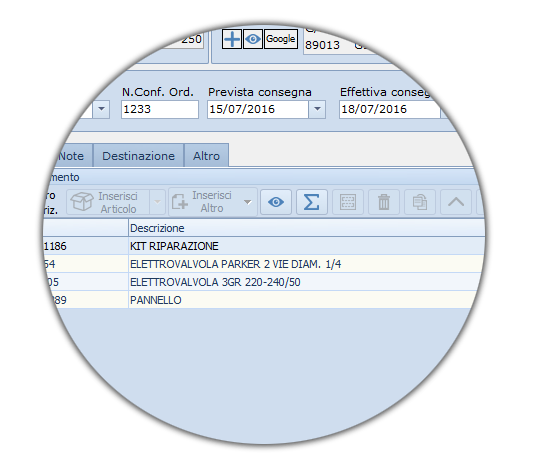541x475 pixels.
Task: Click the N.Conf. Ord. input field
Action: pyautogui.click(x=160, y=109)
